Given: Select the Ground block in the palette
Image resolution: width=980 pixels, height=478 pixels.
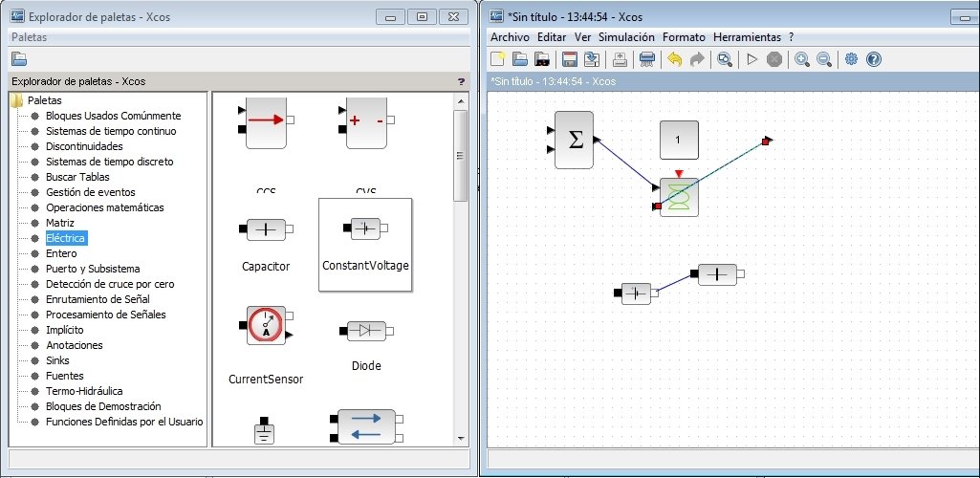Looking at the screenshot, I should point(265,430).
